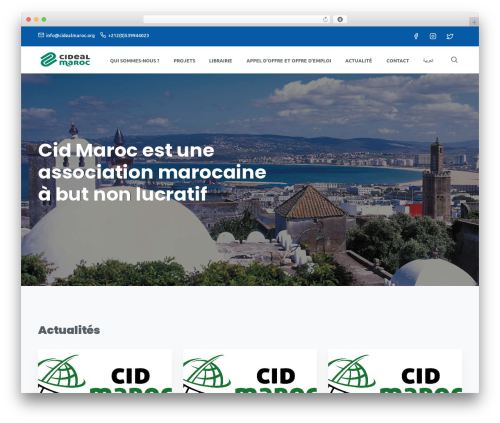
Task: Click the Facebook icon in top bar
Action: pyautogui.click(x=416, y=36)
